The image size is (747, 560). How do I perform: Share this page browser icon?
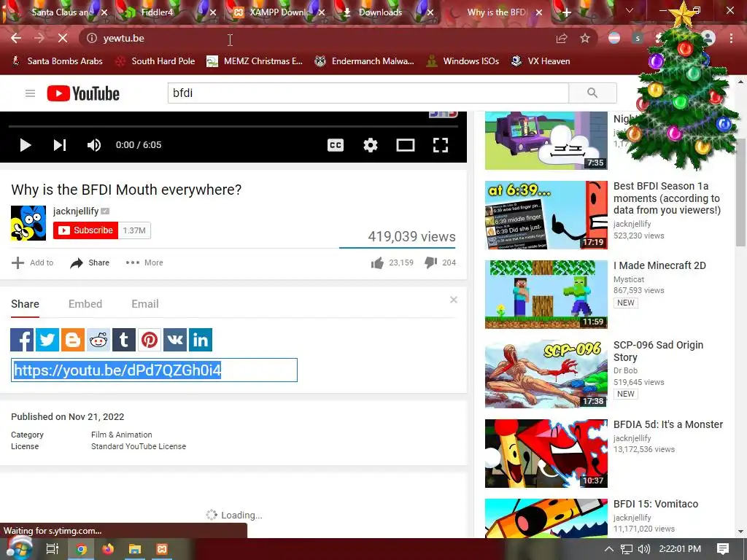coord(562,38)
